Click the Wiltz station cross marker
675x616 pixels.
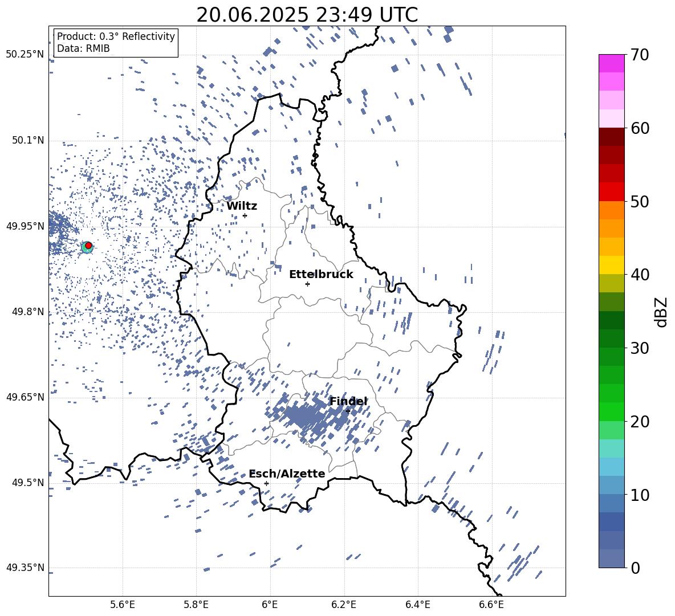[245, 215]
